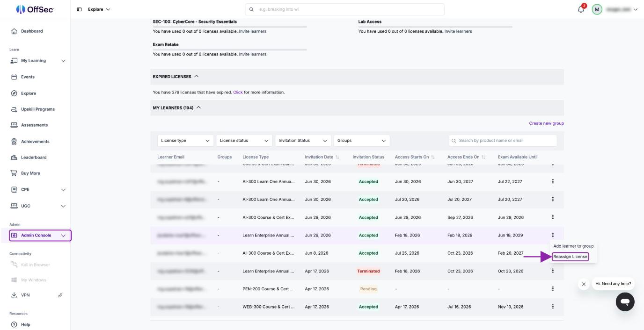Click the Pending status badge
644x330 pixels.
[368, 289]
